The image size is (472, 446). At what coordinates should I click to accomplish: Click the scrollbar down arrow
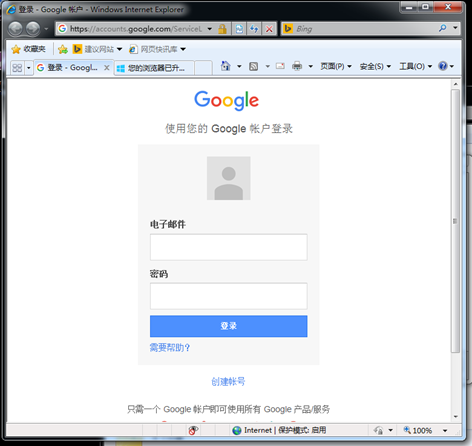455,417
